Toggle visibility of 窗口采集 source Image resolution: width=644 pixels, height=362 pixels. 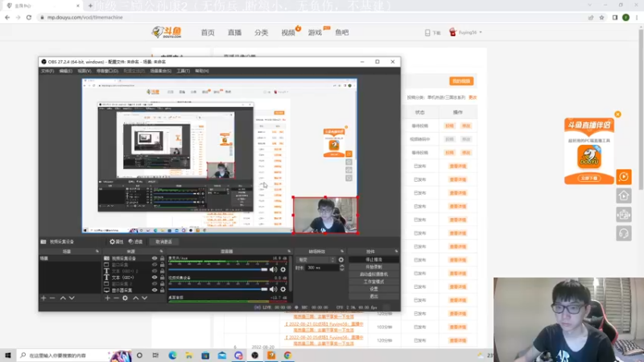(155, 265)
